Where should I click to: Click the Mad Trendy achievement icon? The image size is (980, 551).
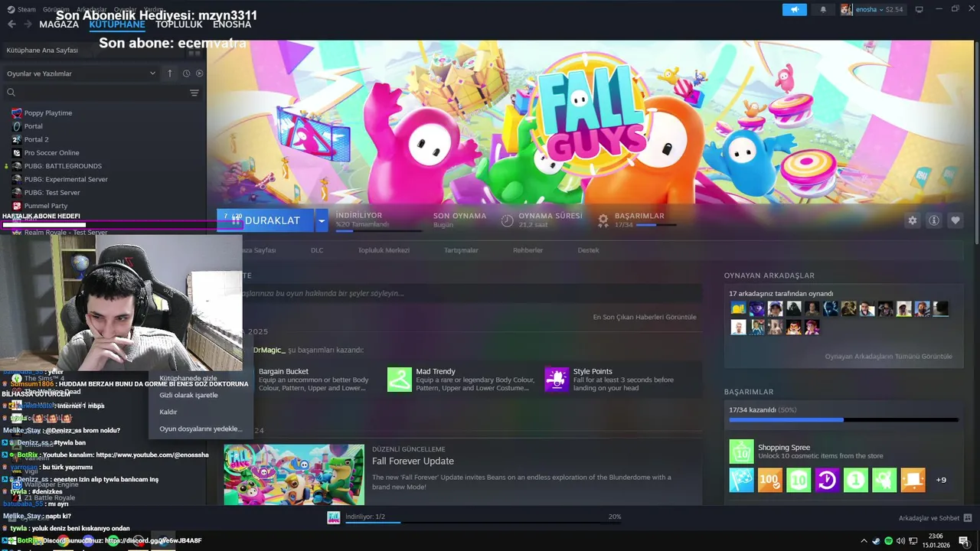pos(400,379)
